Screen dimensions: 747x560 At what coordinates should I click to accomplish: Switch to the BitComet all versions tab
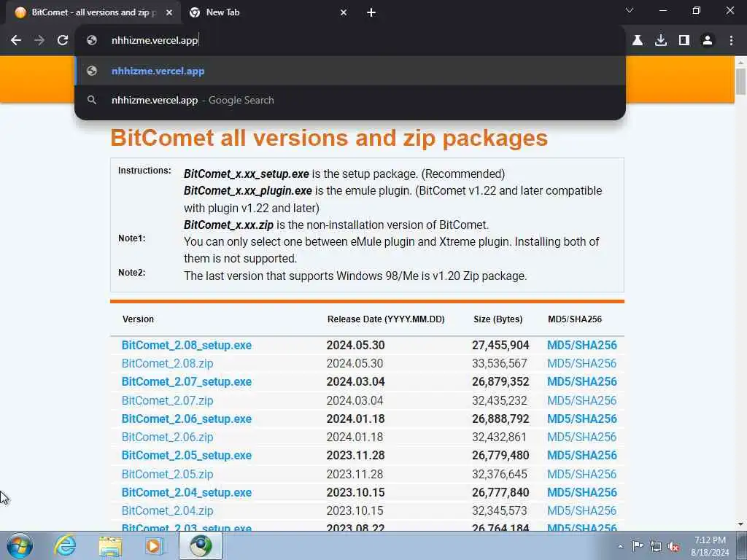pos(91,12)
